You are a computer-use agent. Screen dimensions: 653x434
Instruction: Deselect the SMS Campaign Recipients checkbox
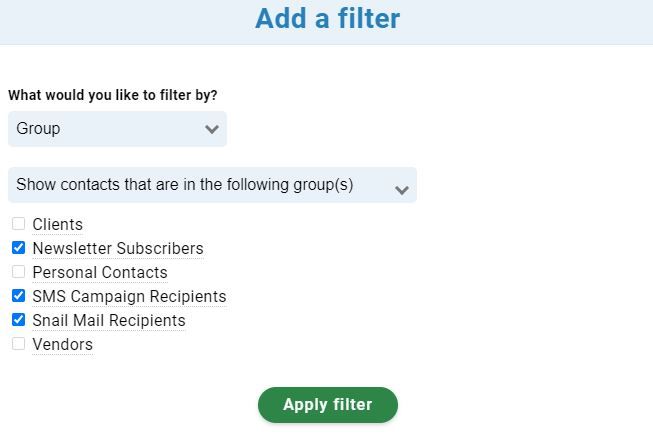point(18,296)
